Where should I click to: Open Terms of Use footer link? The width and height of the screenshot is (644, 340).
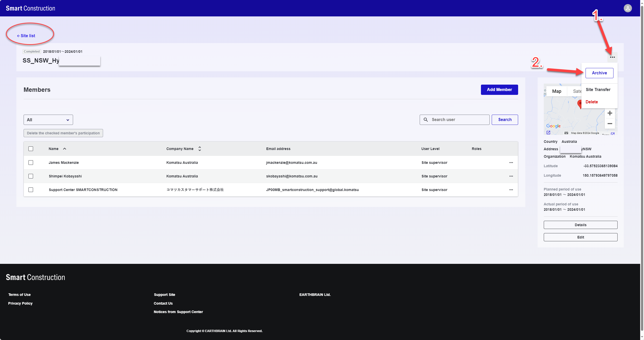(x=19, y=295)
